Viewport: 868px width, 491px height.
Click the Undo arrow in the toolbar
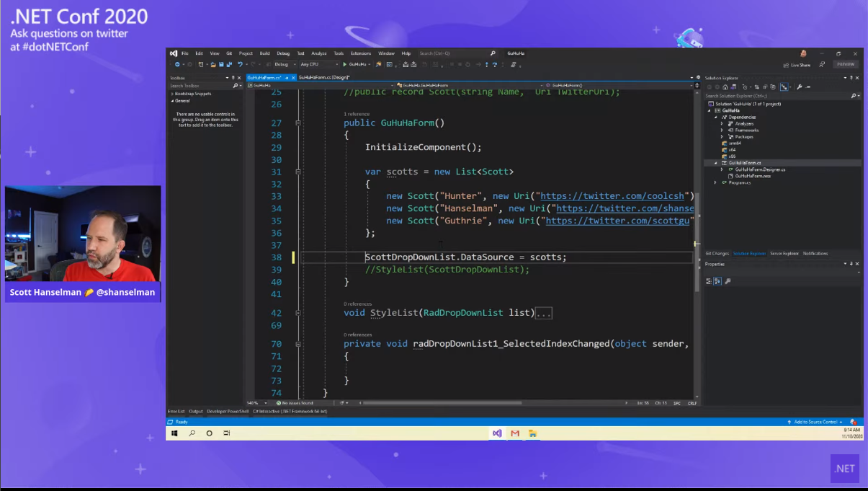(x=240, y=65)
